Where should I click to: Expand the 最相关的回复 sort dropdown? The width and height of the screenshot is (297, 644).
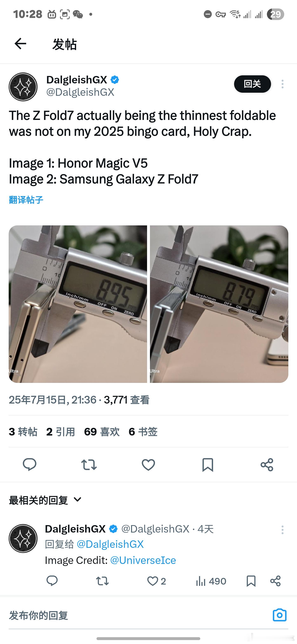[45, 500]
